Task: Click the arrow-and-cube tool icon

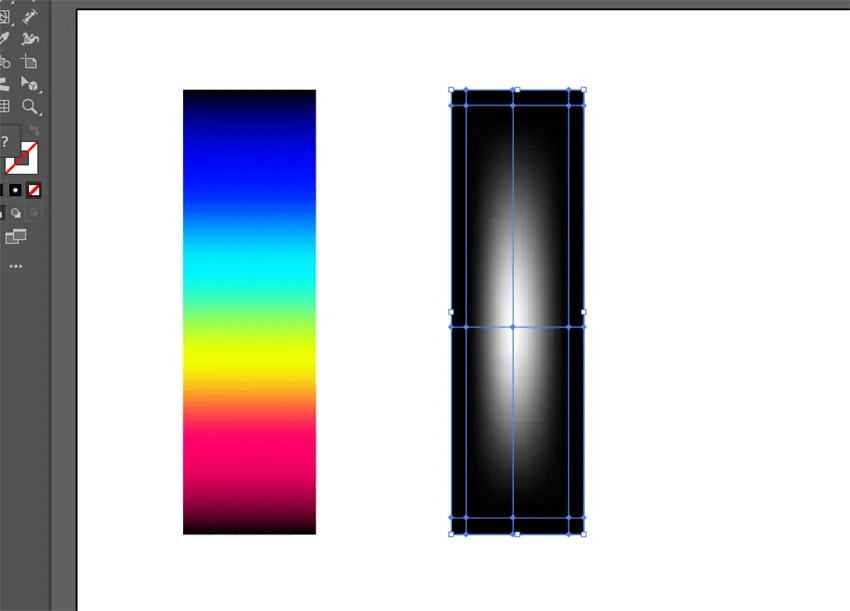Action: click(30, 84)
